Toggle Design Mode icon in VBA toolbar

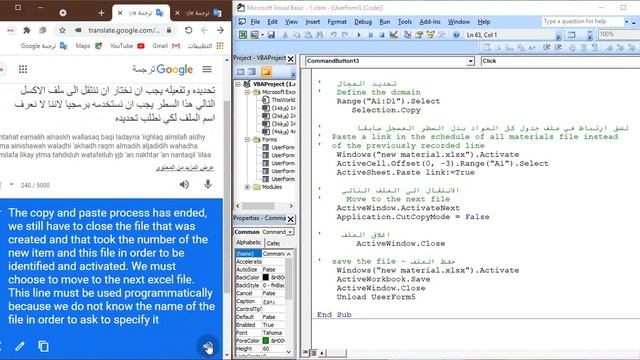tap(393, 35)
